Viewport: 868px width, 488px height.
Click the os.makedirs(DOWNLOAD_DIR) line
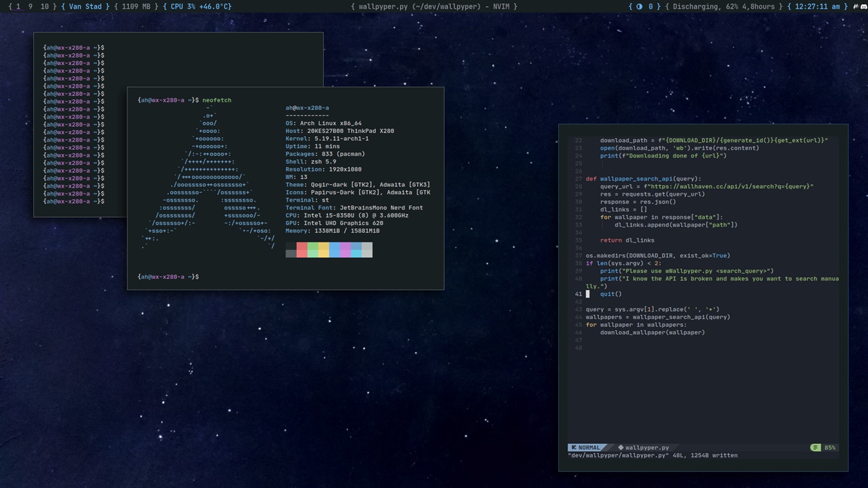658,256
